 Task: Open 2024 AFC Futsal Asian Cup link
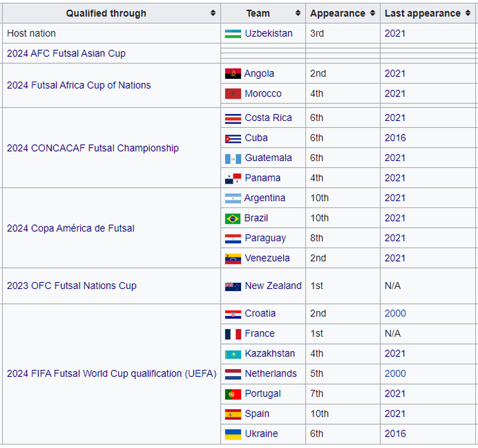click(66, 53)
